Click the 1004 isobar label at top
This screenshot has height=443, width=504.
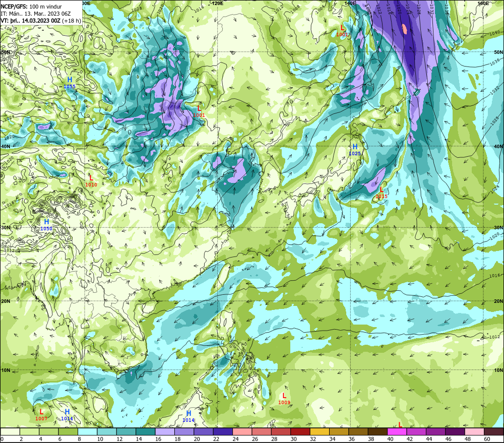coord(320,10)
